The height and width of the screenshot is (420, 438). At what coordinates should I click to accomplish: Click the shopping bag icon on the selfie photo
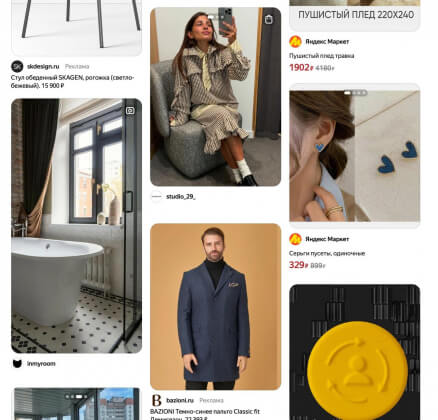[269, 19]
